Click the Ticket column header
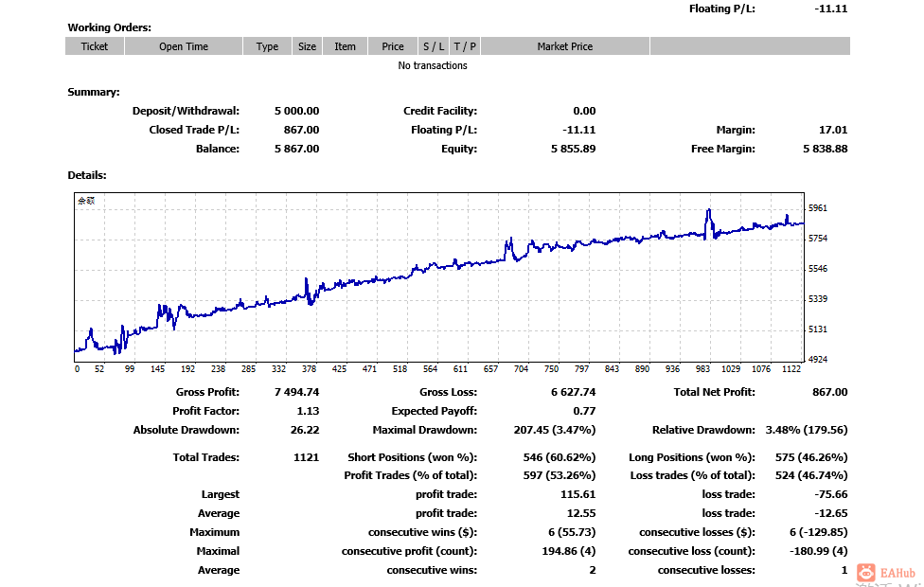 point(95,46)
